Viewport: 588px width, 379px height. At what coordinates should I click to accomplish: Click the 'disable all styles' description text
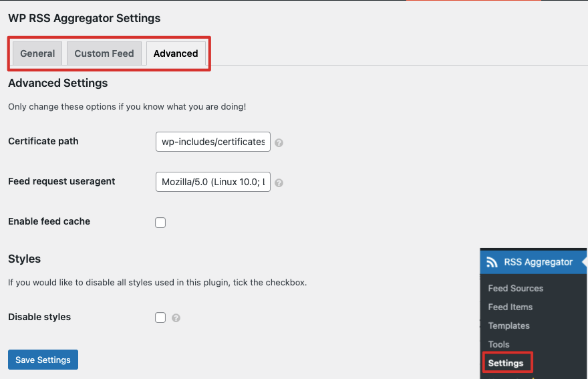click(x=158, y=282)
